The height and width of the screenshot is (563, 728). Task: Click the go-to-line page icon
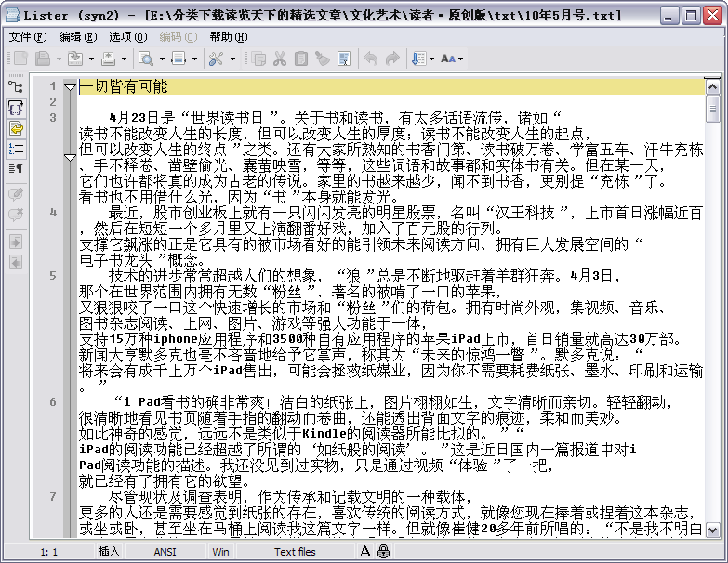coord(179,59)
